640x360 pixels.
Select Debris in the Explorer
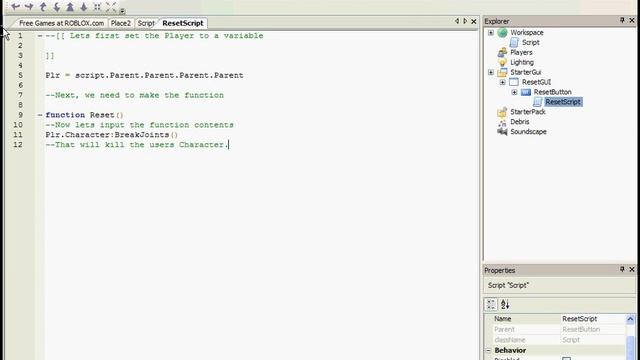520,122
